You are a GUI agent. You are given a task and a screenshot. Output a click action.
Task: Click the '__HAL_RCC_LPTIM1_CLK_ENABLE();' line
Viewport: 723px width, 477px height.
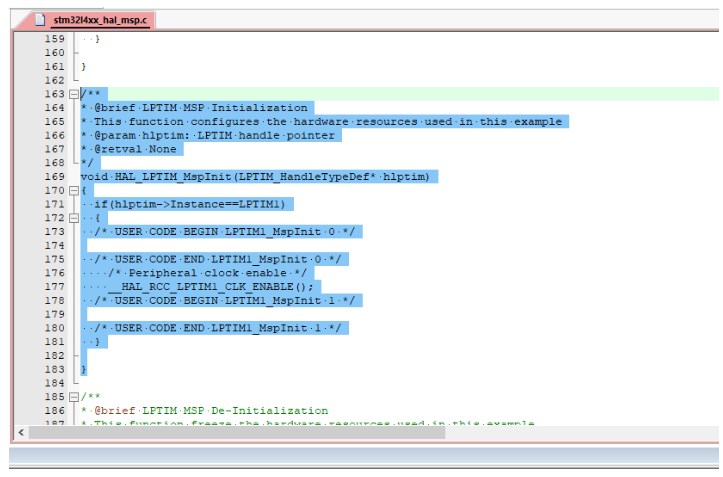click(x=211, y=287)
